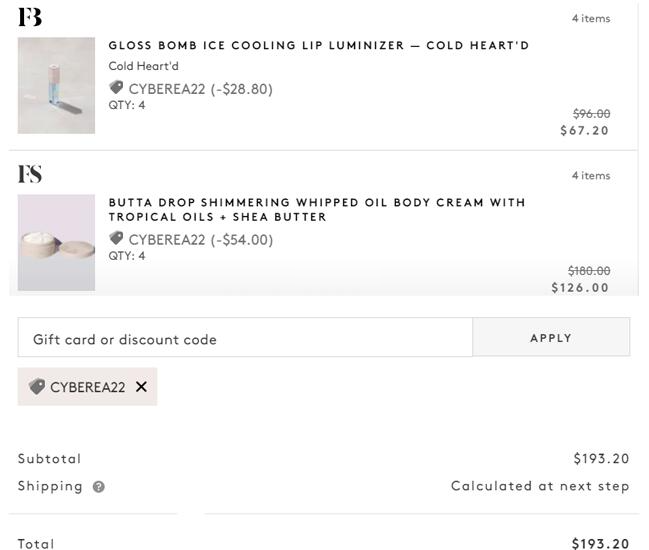This screenshot has width=649, height=550.
Task: Click the Fenty Beauty FB logo
Action: [30, 17]
